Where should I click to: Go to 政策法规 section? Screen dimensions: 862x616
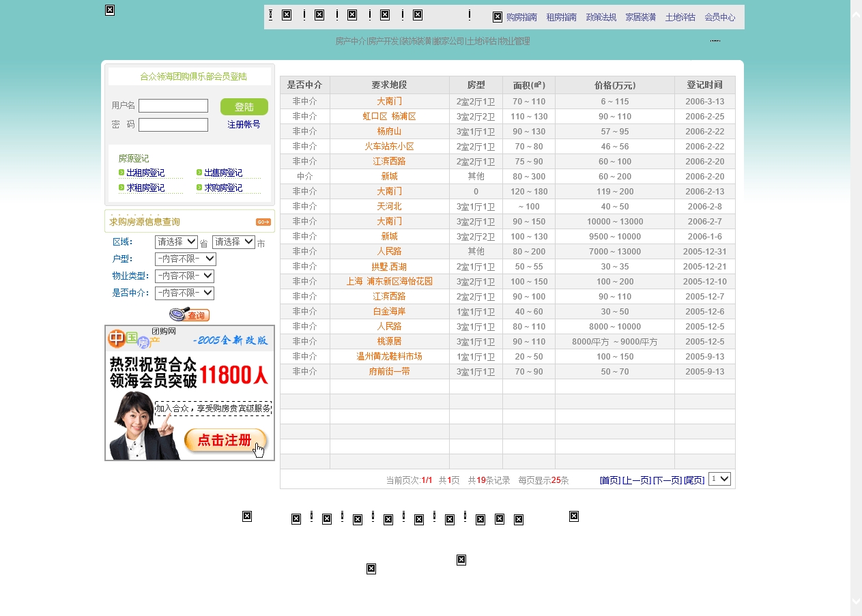click(x=601, y=18)
